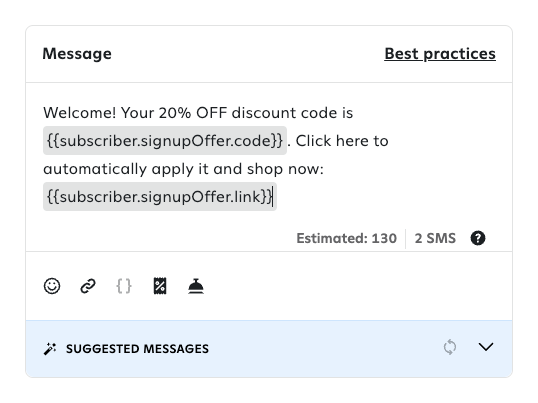Click the 2 SMS segment counter
This screenshot has width=538, height=403.
click(x=435, y=238)
